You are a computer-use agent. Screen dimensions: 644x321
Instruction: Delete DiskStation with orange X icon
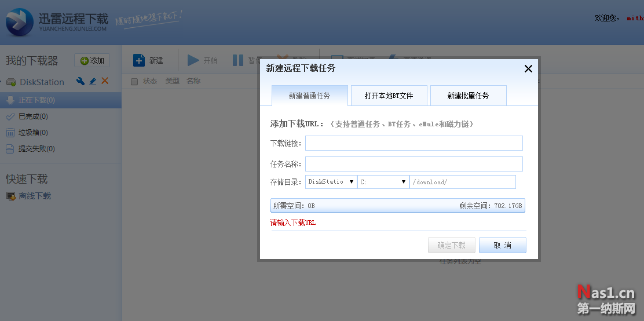pyautogui.click(x=105, y=81)
